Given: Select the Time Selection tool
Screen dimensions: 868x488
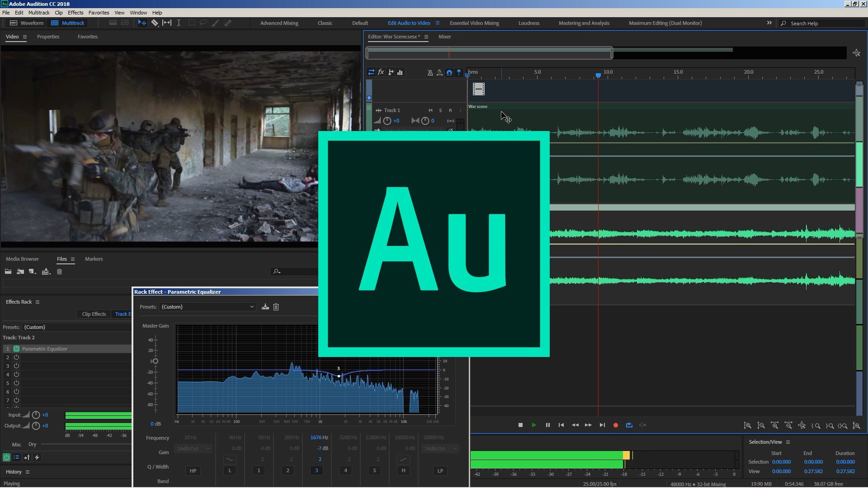Looking at the screenshot, I should click(x=178, y=23).
